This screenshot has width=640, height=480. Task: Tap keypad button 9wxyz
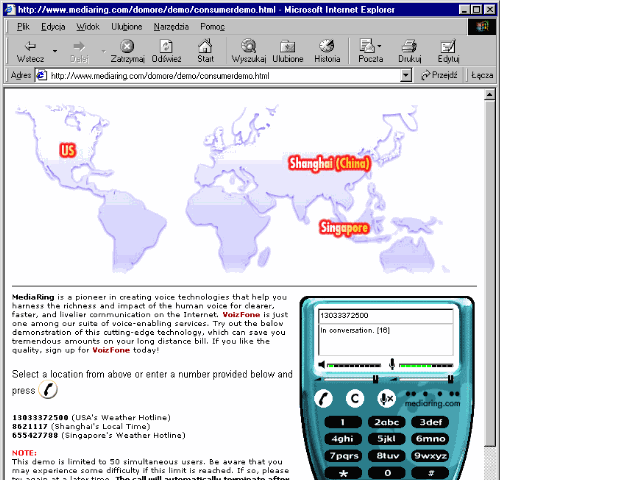(430, 456)
